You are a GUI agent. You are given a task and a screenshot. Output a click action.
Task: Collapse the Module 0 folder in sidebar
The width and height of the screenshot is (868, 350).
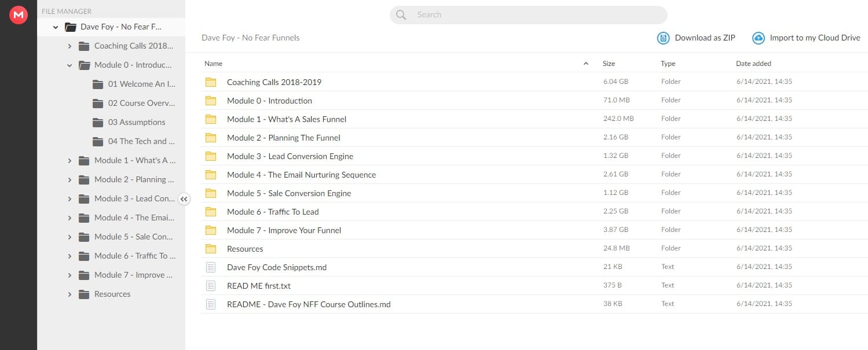pyautogui.click(x=69, y=65)
